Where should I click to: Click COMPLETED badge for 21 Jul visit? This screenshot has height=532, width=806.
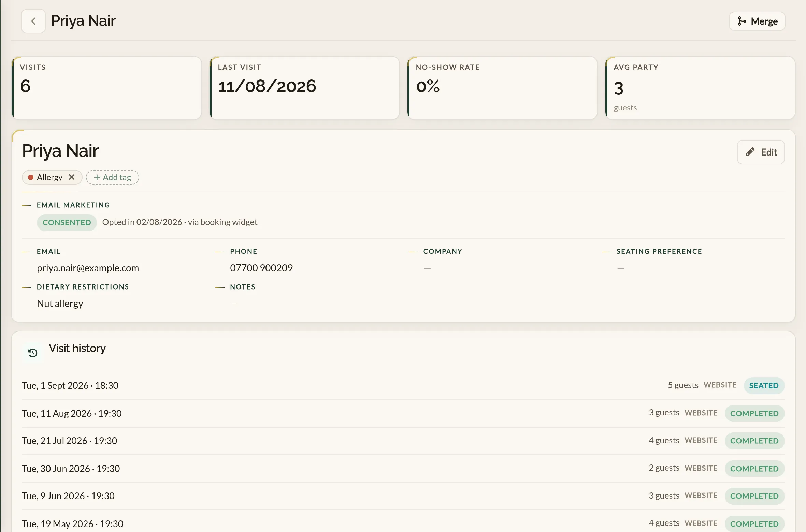754,441
